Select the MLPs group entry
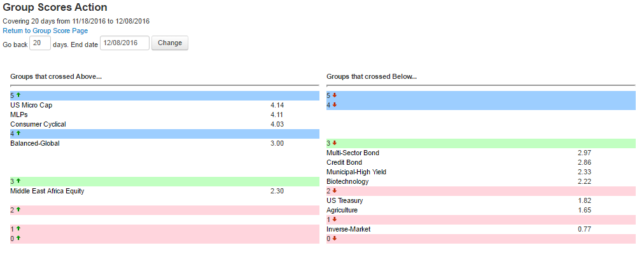 pyautogui.click(x=19, y=115)
